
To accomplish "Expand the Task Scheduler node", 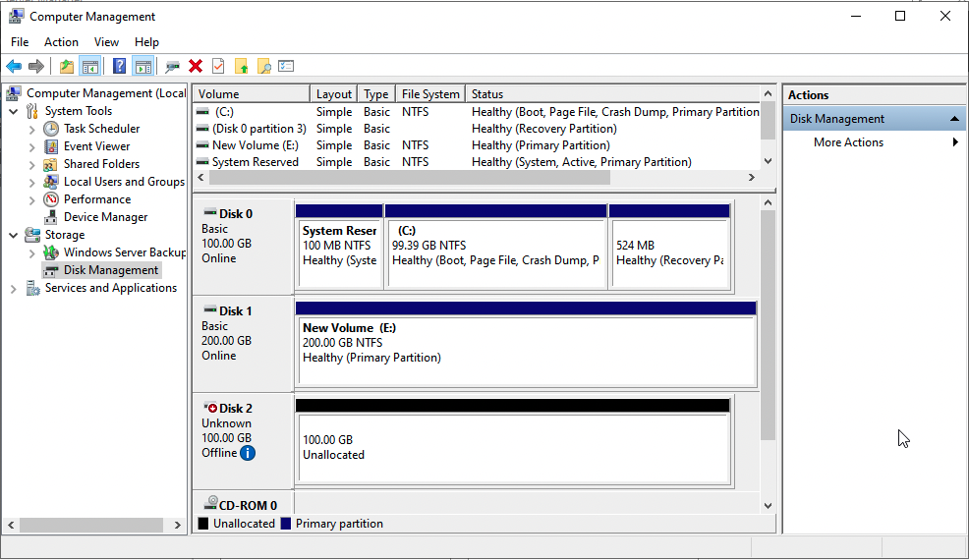I will pos(32,129).
